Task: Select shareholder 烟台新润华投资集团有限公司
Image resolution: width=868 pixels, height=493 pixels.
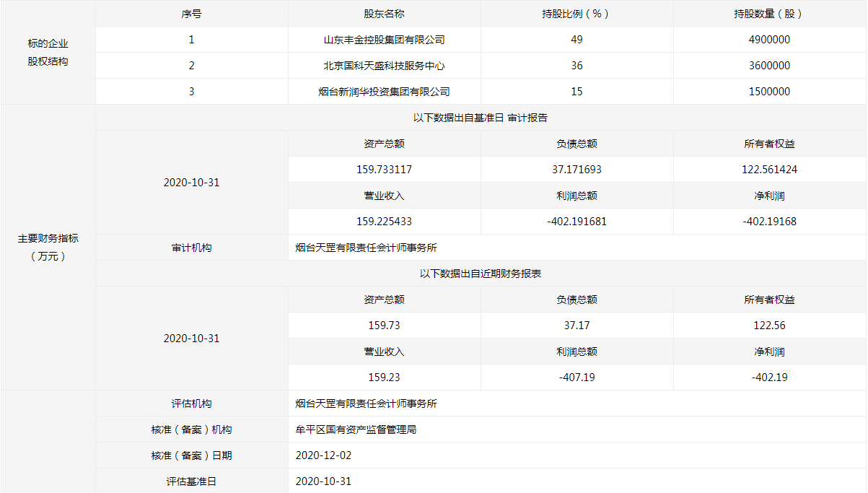Action: tap(384, 92)
